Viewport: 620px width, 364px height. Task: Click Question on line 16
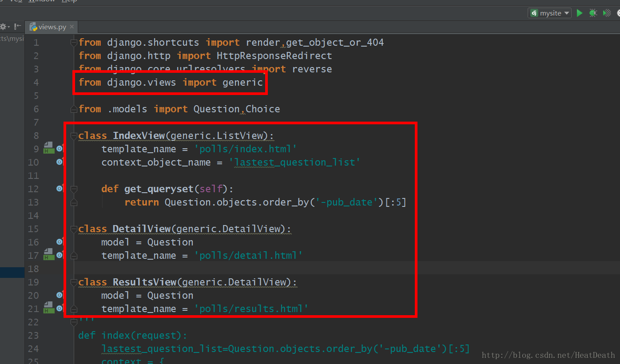point(171,242)
